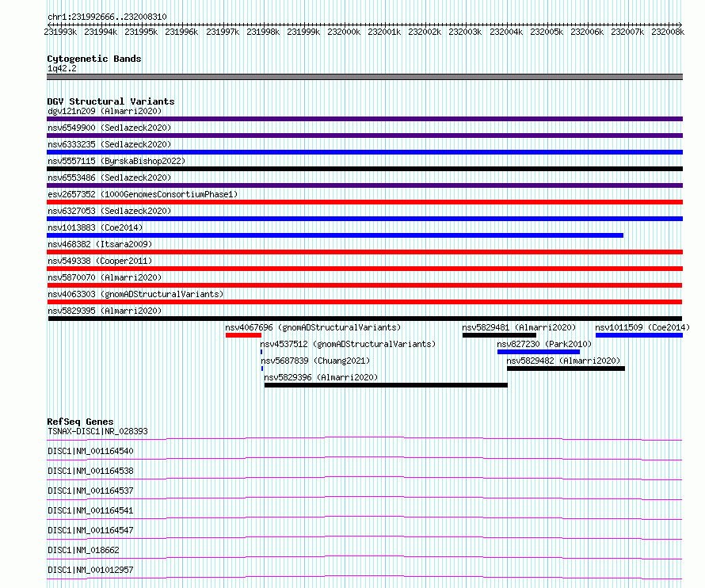705x588 pixels.
Task: Click the red nsv4067696 variant bar
Action: tap(243, 335)
